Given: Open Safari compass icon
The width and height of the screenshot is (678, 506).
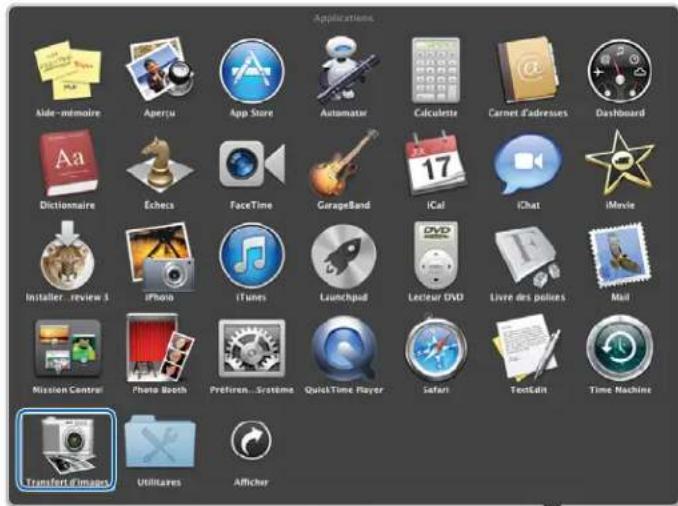Looking at the screenshot, I should click(436, 348).
